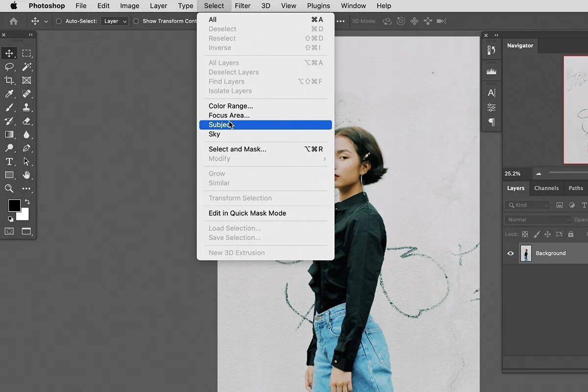Choose Subject from the Select menu

(x=266, y=125)
